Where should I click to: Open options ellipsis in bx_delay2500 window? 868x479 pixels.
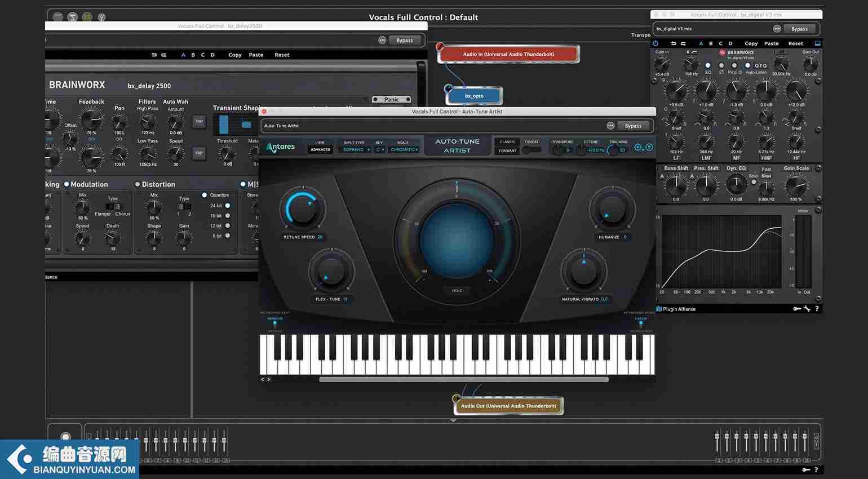tap(382, 40)
